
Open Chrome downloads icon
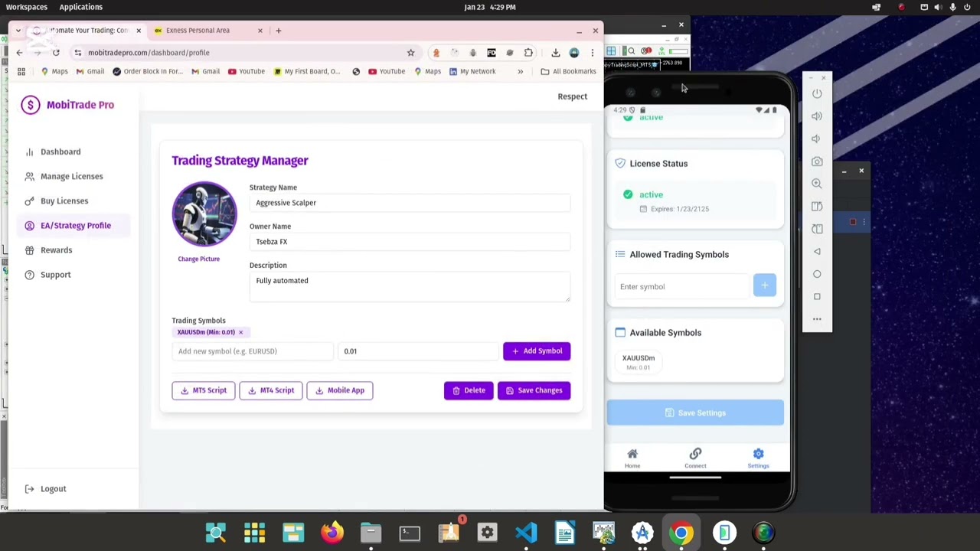tap(556, 53)
